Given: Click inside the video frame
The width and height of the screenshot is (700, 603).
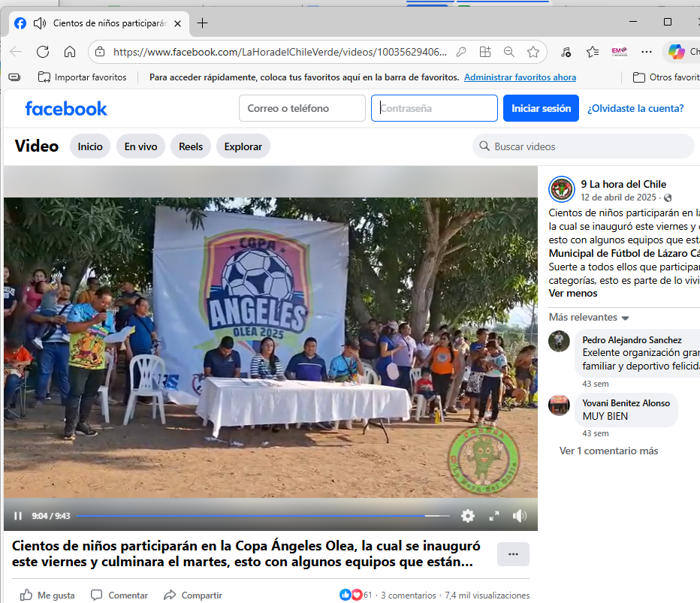Looking at the screenshot, I should [x=270, y=348].
